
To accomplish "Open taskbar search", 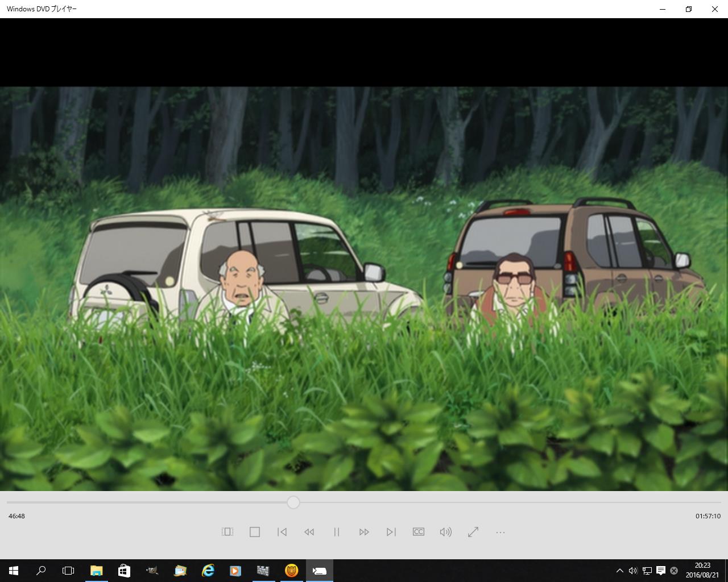I will pyautogui.click(x=41, y=571).
